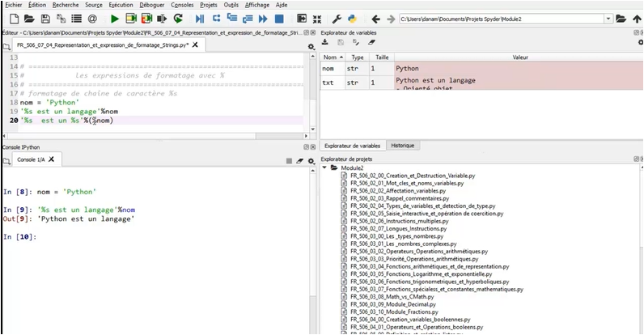Screen dimensions: 644x335
Task: Open the Python path manager icon
Action: pos(353,18)
